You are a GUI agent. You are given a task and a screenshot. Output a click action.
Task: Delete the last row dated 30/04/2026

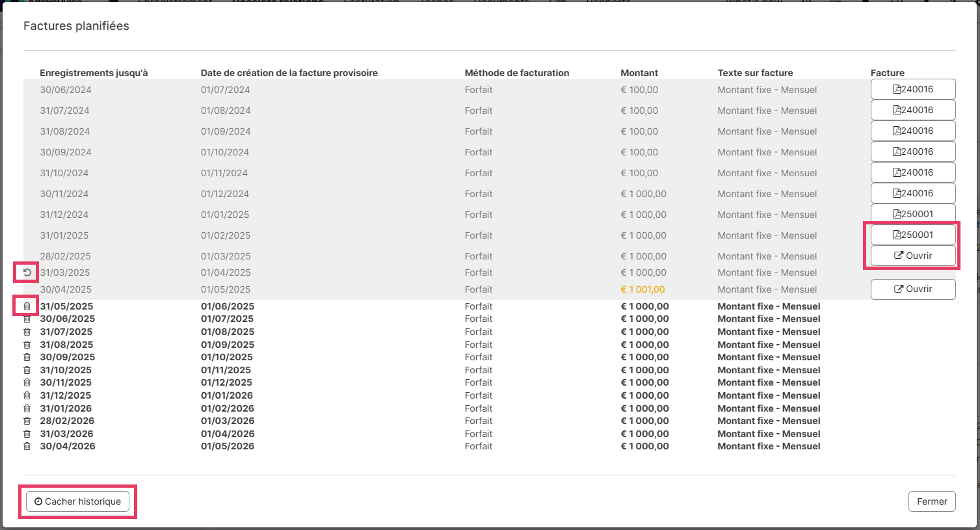[x=27, y=447]
